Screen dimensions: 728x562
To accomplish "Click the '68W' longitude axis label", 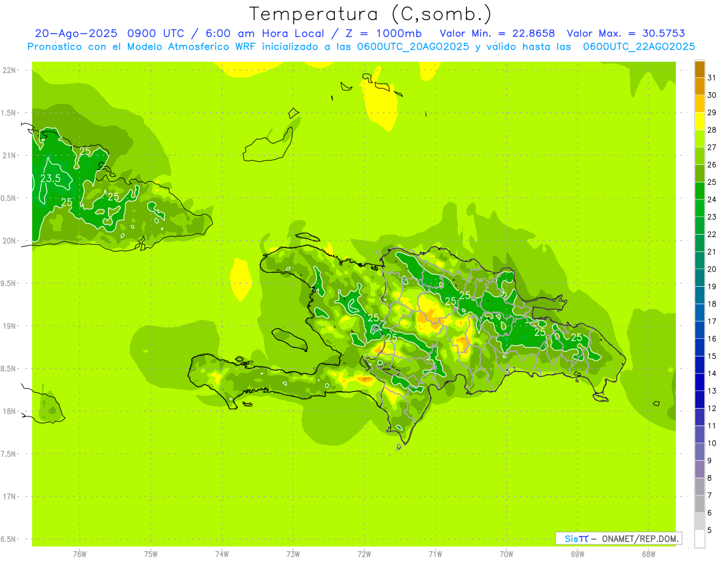I will point(649,554).
